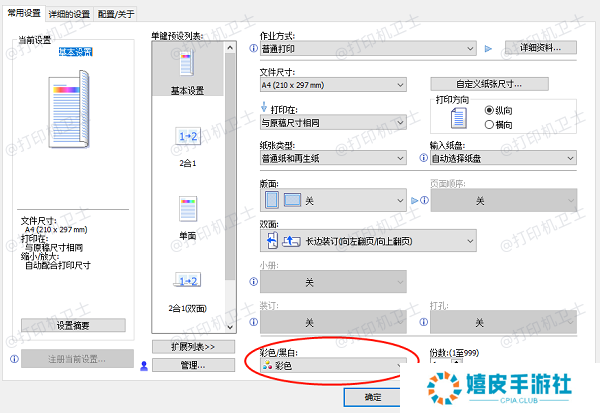Select 横向 orientation radio button

pyautogui.click(x=489, y=125)
